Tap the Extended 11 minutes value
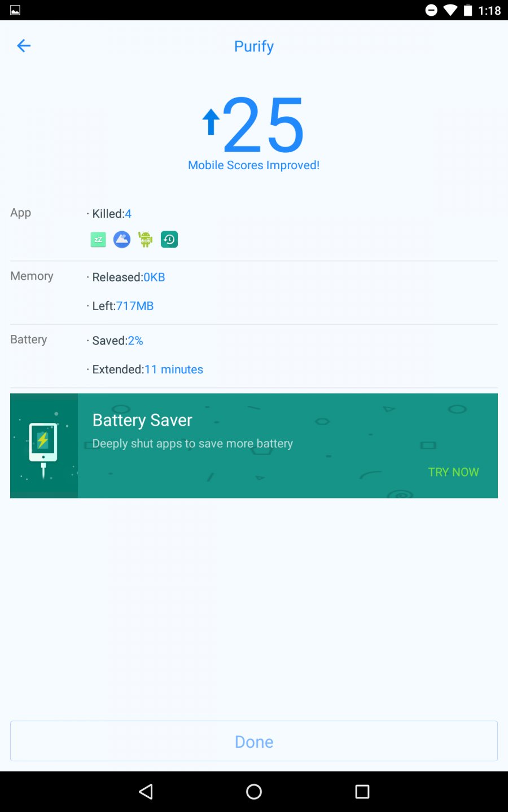508x812 pixels. click(173, 369)
